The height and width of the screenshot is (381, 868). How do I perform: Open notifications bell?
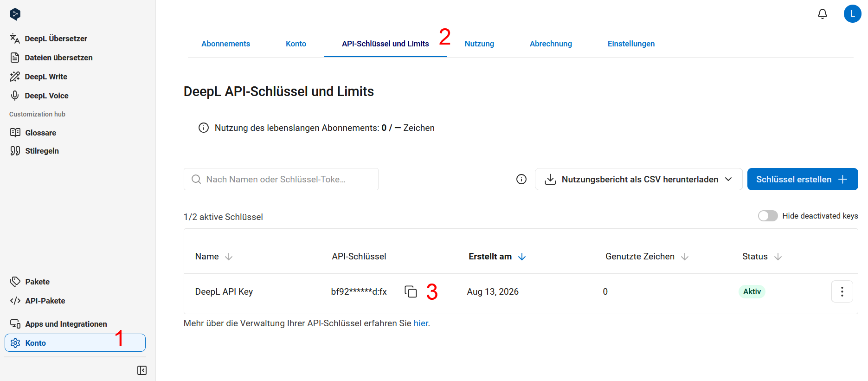(822, 14)
